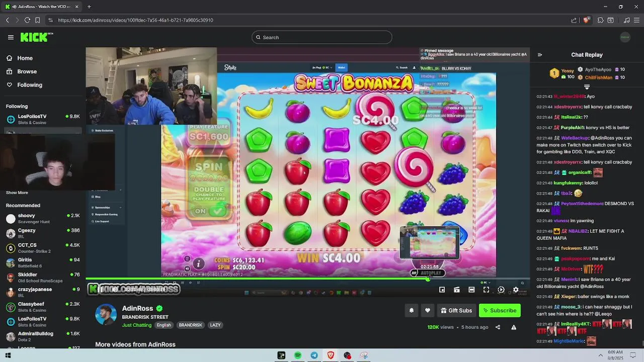Image resolution: width=644 pixels, height=362 pixels.
Task: Expand Following list with Show More
Action: click(x=17, y=193)
